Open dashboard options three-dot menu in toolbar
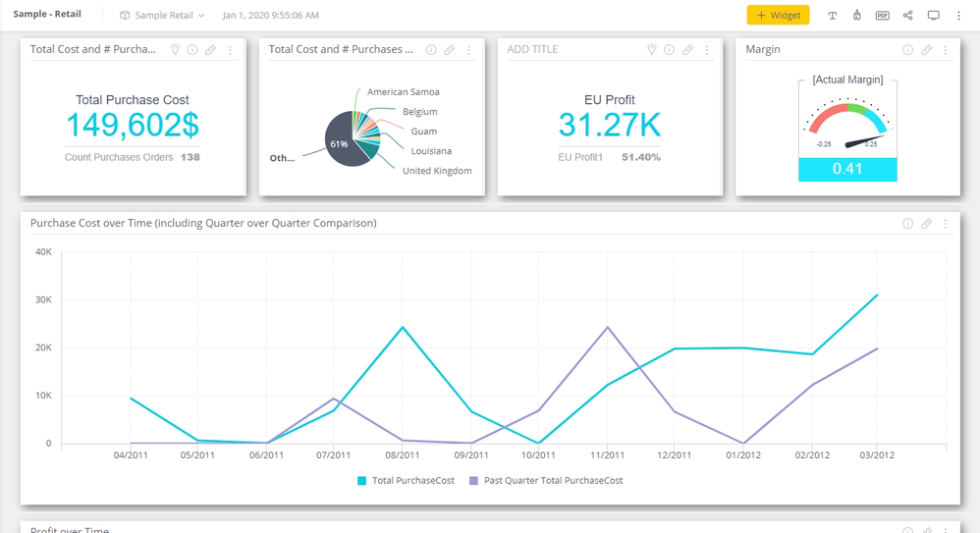The height and width of the screenshot is (533, 980). [959, 16]
